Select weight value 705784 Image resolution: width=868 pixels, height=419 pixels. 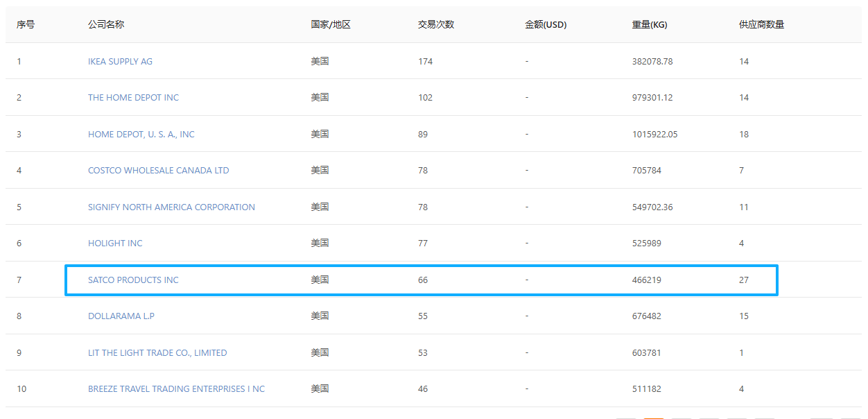click(647, 171)
